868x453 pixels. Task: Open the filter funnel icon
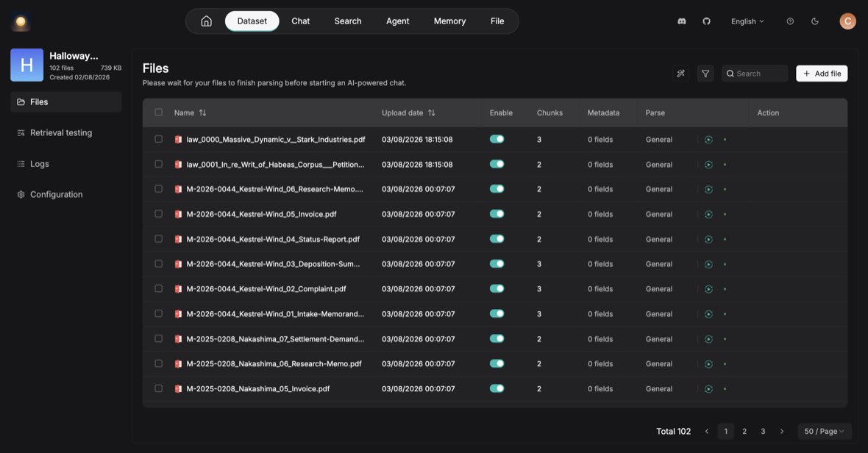point(705,74)
